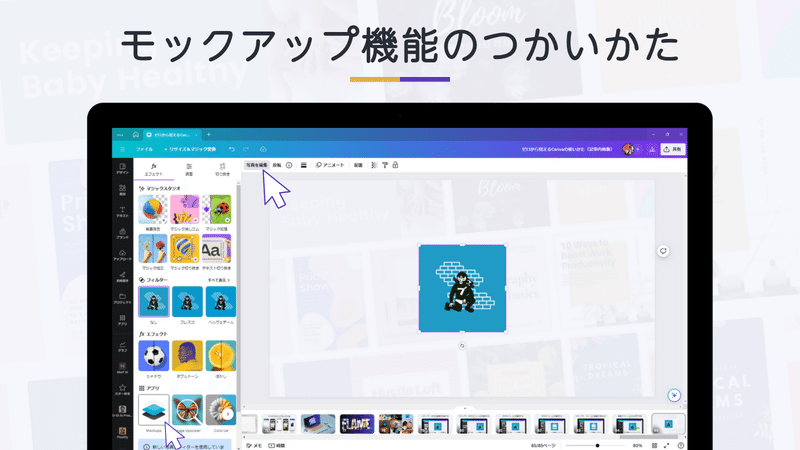Click the refresh icon right of canvas
The height and width of the screenshot is (450, 800).
pyautogui.click(x=663, y=251)
